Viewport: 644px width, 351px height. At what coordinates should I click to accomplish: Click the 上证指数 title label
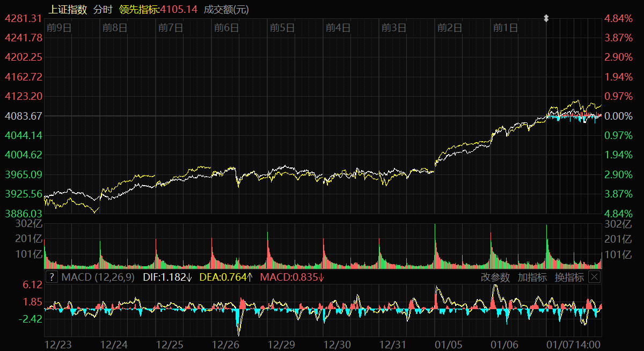point(68,10)
